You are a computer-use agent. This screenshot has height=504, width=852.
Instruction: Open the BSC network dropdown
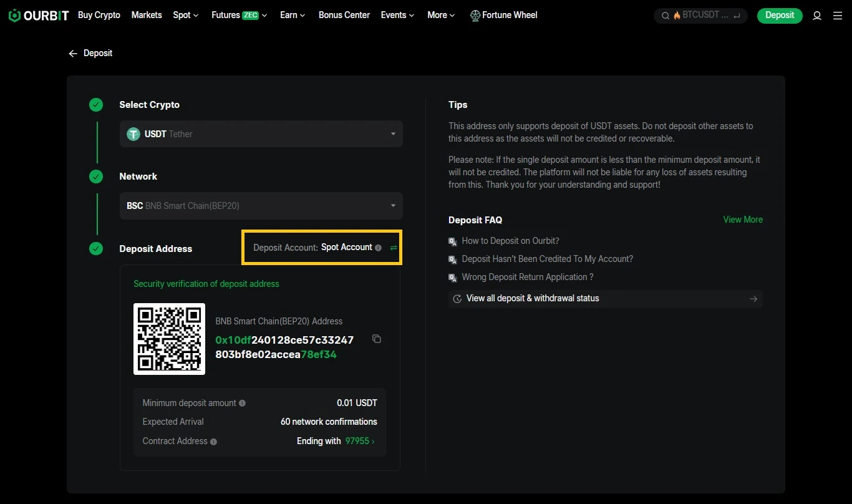261,206
